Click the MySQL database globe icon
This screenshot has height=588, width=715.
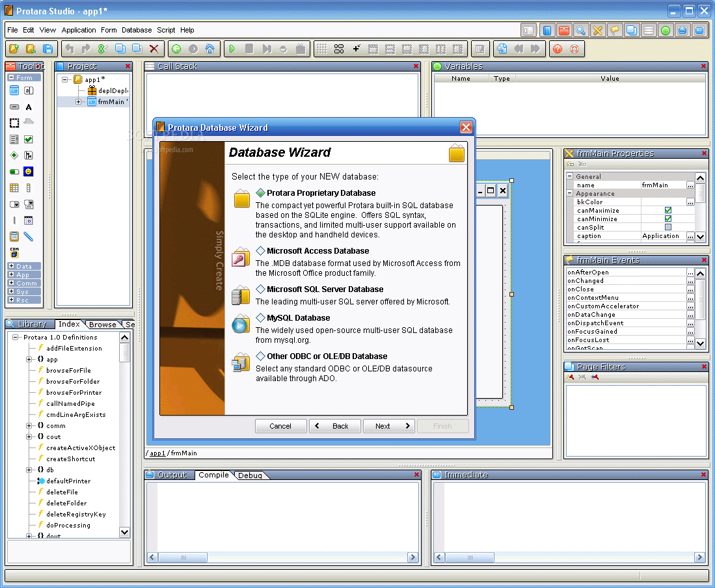241,324
